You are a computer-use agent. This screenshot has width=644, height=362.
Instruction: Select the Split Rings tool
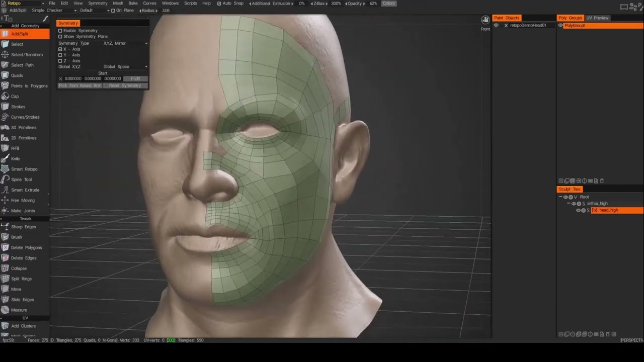tap(25, 279)
